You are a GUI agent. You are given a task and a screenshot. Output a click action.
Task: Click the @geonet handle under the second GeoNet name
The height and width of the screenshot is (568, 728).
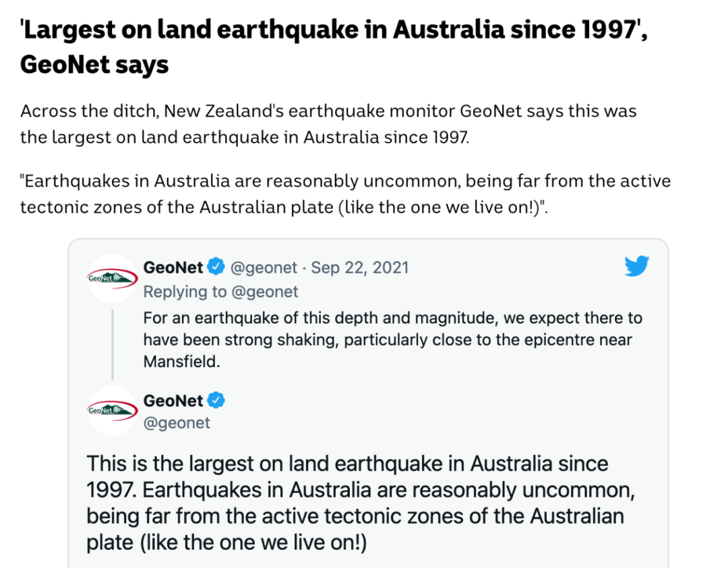click(177, 423)
